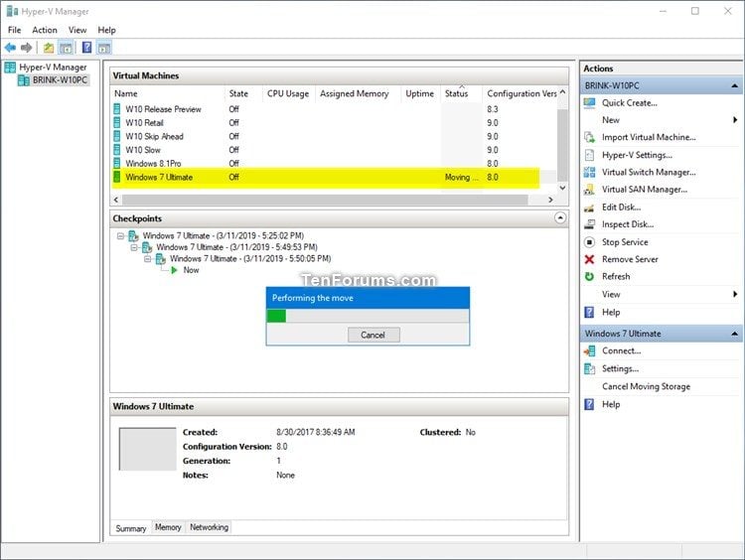Click the blue Help toolbar icon

87,47
